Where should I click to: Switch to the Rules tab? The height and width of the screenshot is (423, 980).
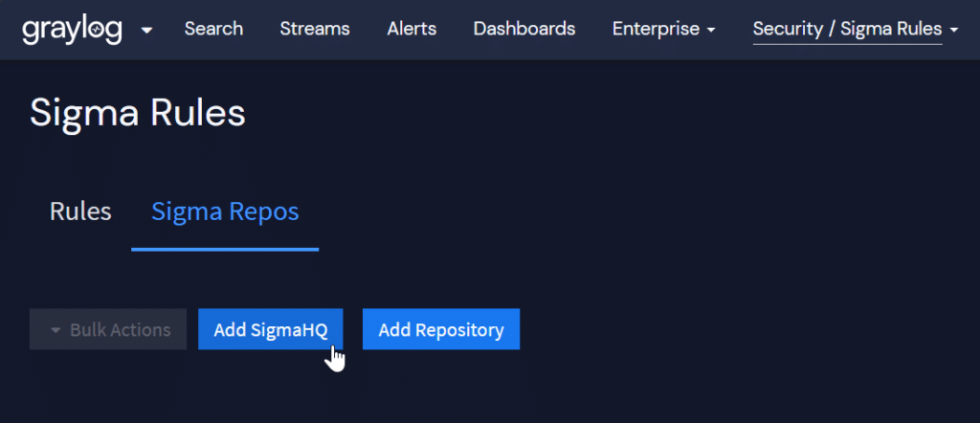80,211
